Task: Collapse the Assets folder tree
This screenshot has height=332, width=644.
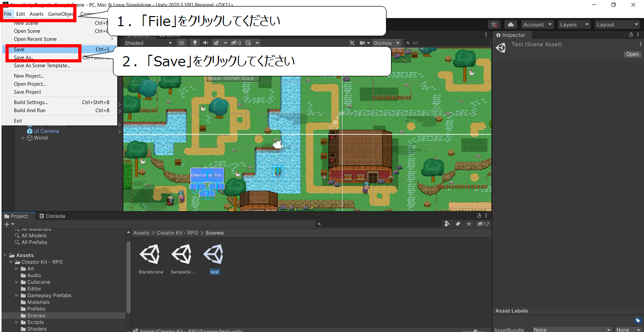Action: (x=5, y=255)
